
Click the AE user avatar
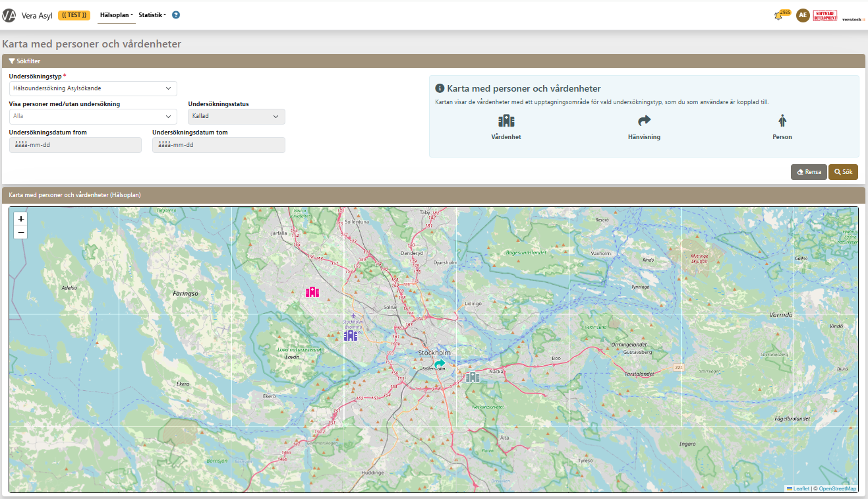coord(802,15)
